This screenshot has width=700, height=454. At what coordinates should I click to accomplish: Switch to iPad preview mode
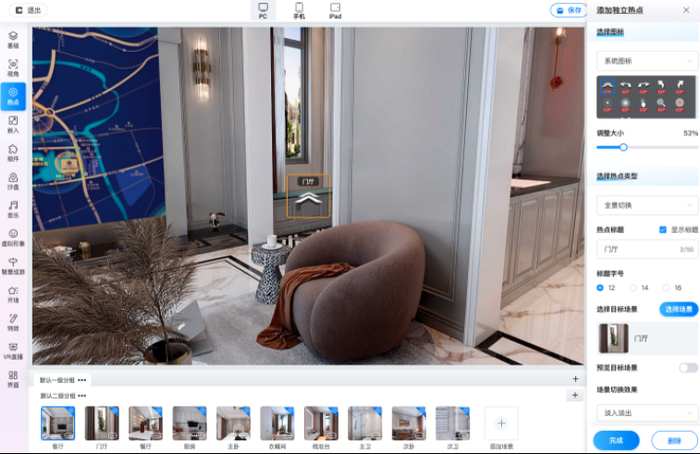click(x=335, y=10)
